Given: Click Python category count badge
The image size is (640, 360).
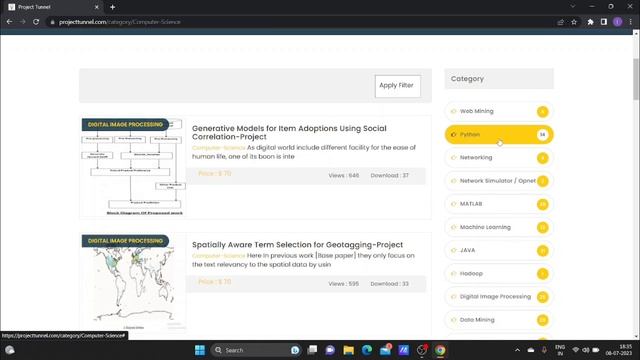Looking at the screenshot, I should point(542,134).
